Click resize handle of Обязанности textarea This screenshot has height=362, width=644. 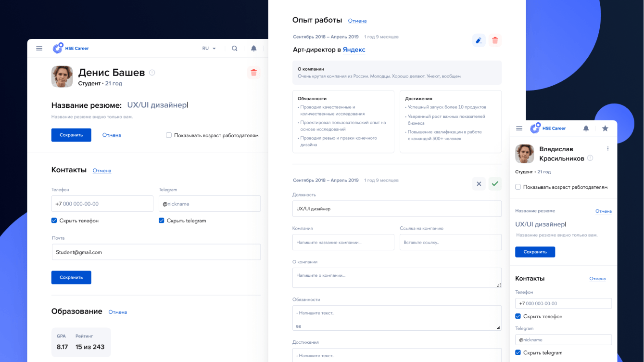[x=498, y=327]
